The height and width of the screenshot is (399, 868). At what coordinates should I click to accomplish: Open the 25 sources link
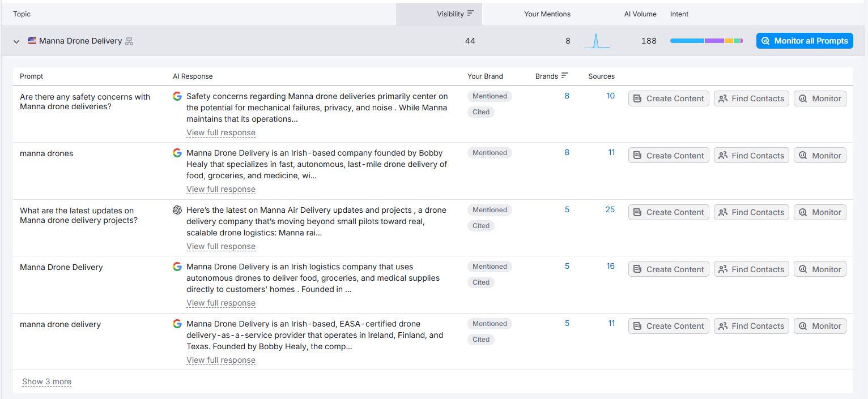610,209
